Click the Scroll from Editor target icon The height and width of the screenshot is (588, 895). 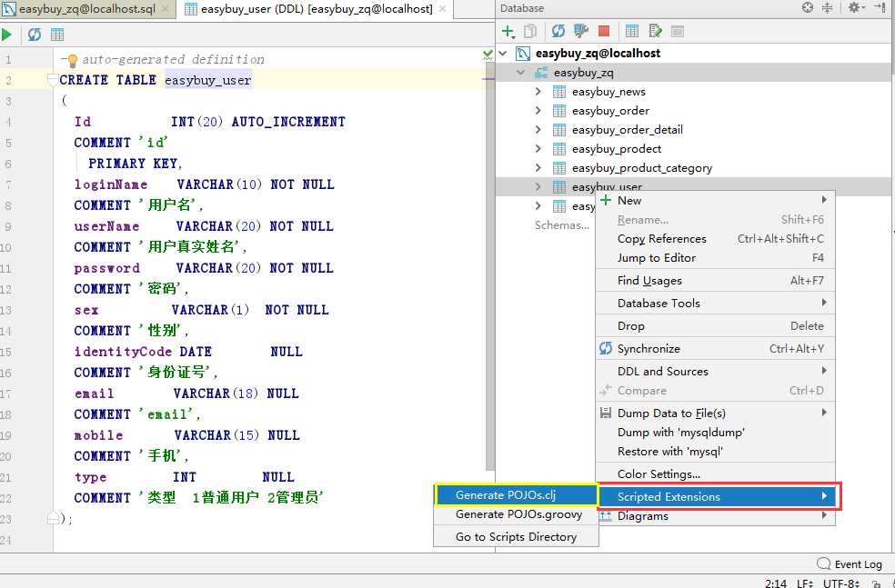[808, 8]
